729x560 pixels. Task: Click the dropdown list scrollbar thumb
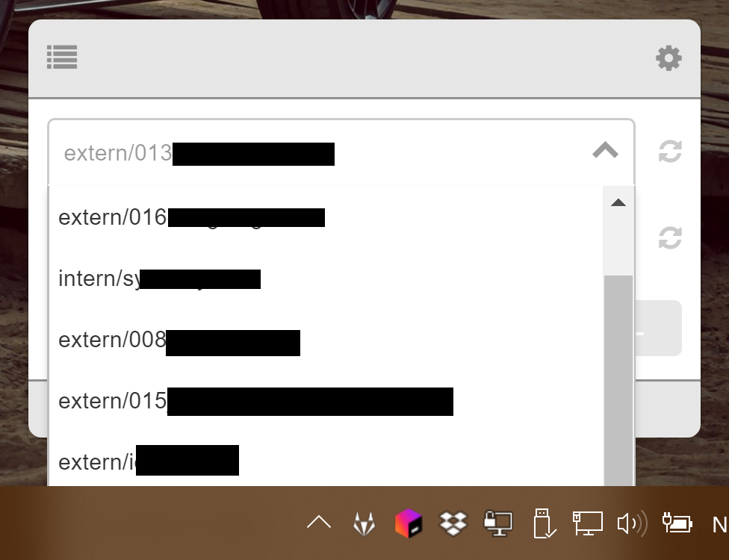(618, 381)
